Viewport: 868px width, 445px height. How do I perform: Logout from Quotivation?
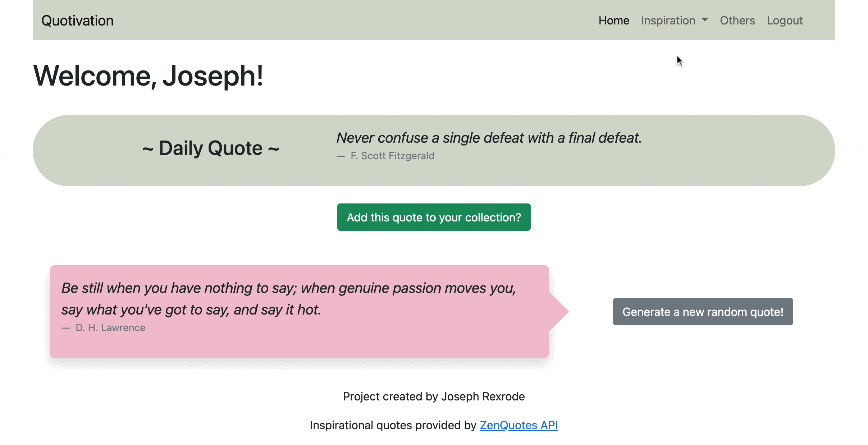click(785, 20)
